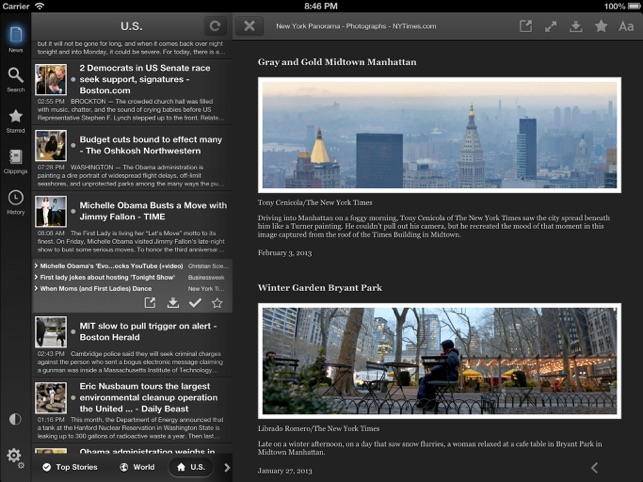Tap thumbnail of Michelle Obama story

51,212
